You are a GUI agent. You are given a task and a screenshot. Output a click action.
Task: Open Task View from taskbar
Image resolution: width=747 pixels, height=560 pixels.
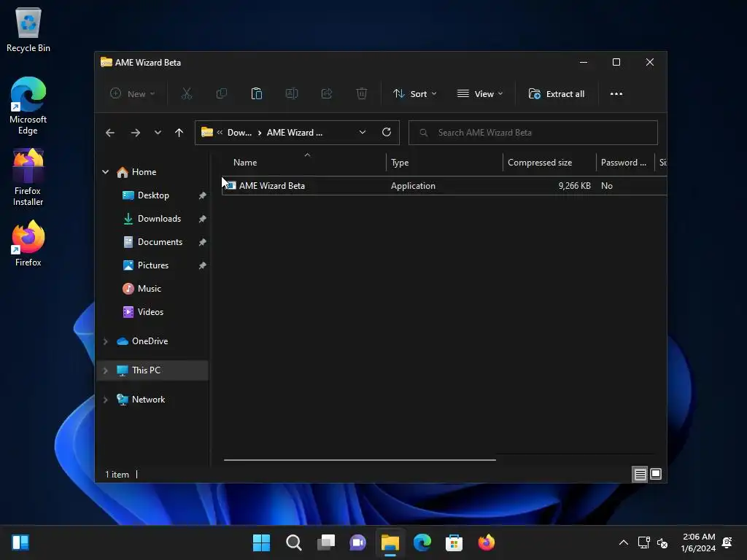(326, 542)
